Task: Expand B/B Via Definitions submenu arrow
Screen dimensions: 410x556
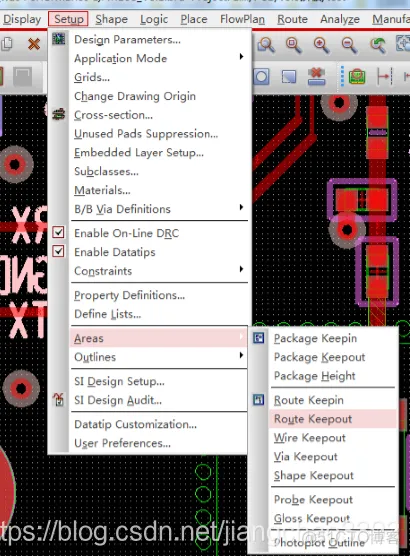Action: click(241, 207)
